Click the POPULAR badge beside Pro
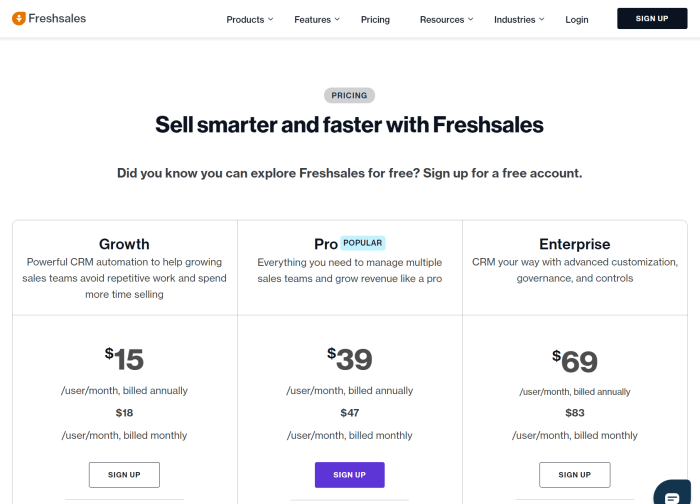This screenshot has height=504, width=700. click(363, 243)
